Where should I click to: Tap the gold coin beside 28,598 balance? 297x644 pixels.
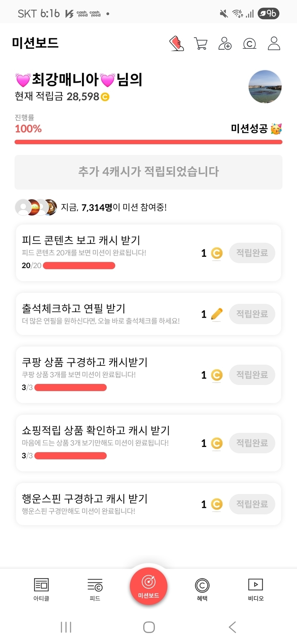point(105,97)
